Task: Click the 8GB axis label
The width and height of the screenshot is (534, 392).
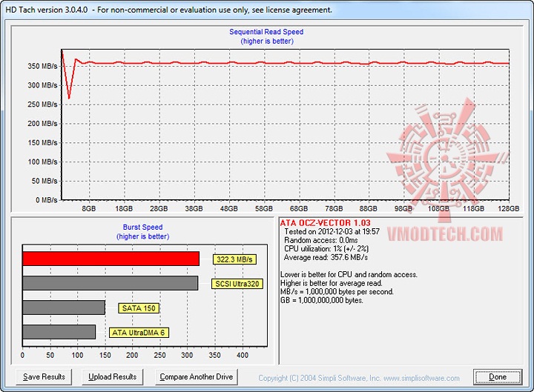Action: pyautogui.click(x=89, y=208)
